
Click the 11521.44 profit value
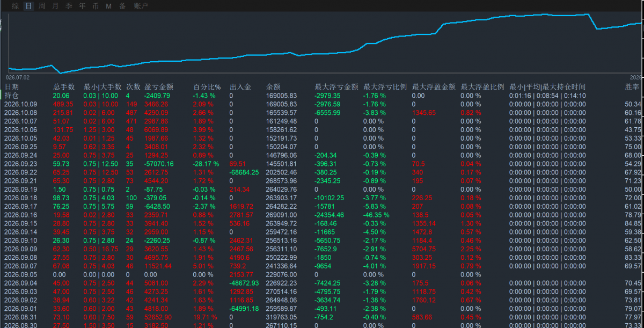coord(158,266)
